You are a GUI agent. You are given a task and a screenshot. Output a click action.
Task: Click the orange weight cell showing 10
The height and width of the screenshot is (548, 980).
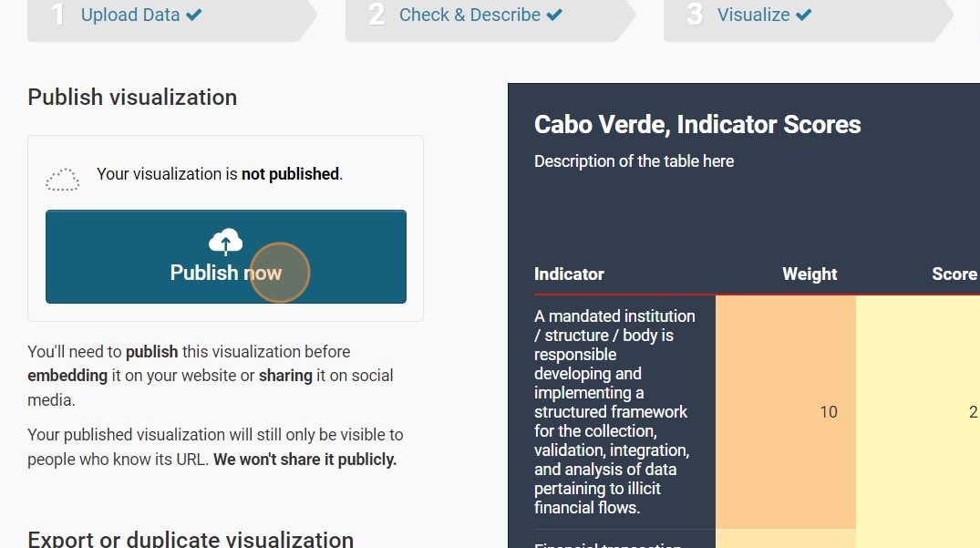(x=828, y=412)
